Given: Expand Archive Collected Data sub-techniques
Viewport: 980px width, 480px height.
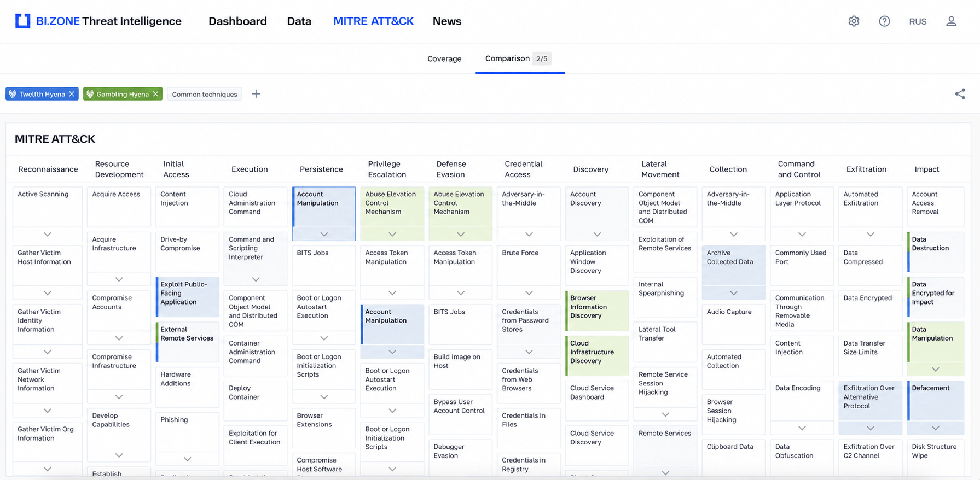Looking at the screenshot, I should tap(733, 293).
